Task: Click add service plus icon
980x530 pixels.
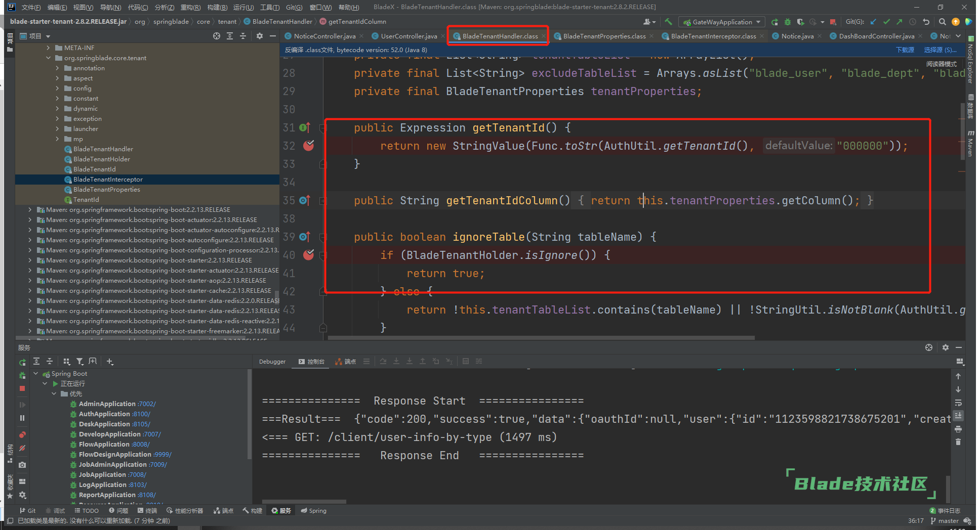Action: [110, 361]
